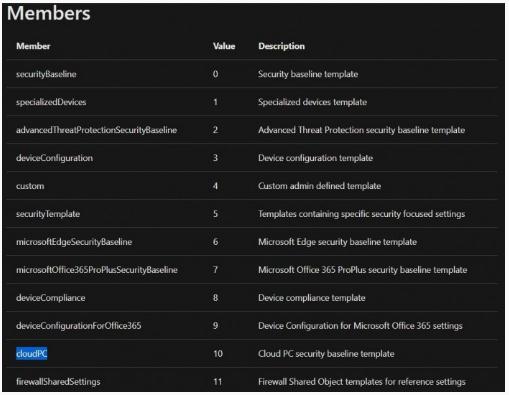Click the Firewall Shared Object templates description
This screenshot has height=395, width=509.
362,382
